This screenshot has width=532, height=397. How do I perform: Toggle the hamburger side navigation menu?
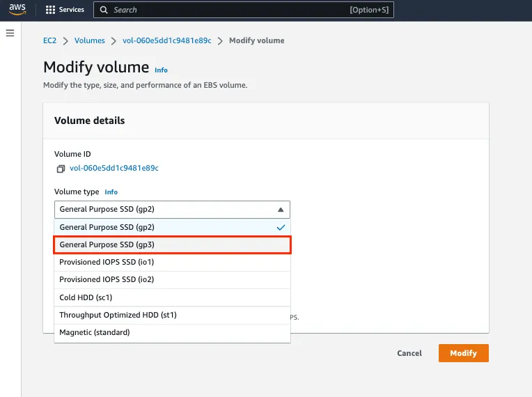[10, 33]
